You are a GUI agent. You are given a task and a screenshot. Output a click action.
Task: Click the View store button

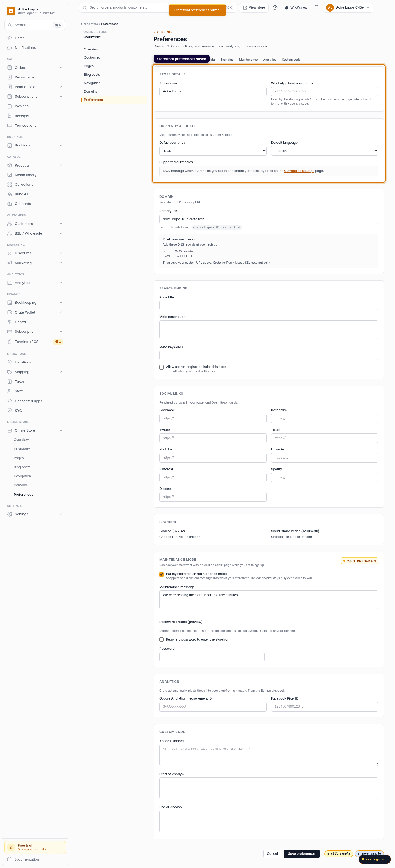(254, 7)
